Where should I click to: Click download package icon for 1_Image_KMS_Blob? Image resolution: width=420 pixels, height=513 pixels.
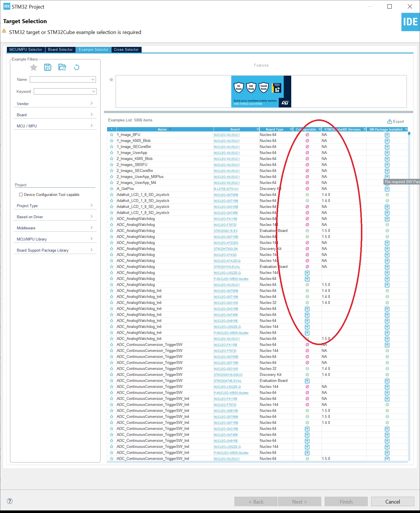pyautogui.click(x=387, y=141)
